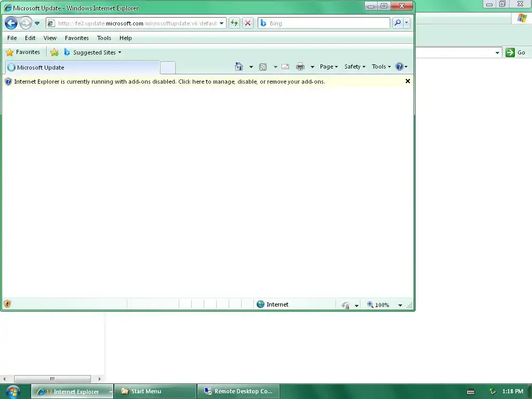Expand the privacy dropdown in status bar
Image resolution: width=532 pixels, height=399 pixels.
point(356,305)
